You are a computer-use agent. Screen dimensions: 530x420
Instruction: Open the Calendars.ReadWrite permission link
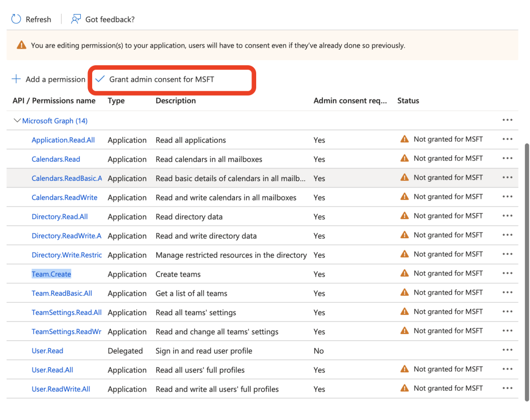click(x=65, y=197)
